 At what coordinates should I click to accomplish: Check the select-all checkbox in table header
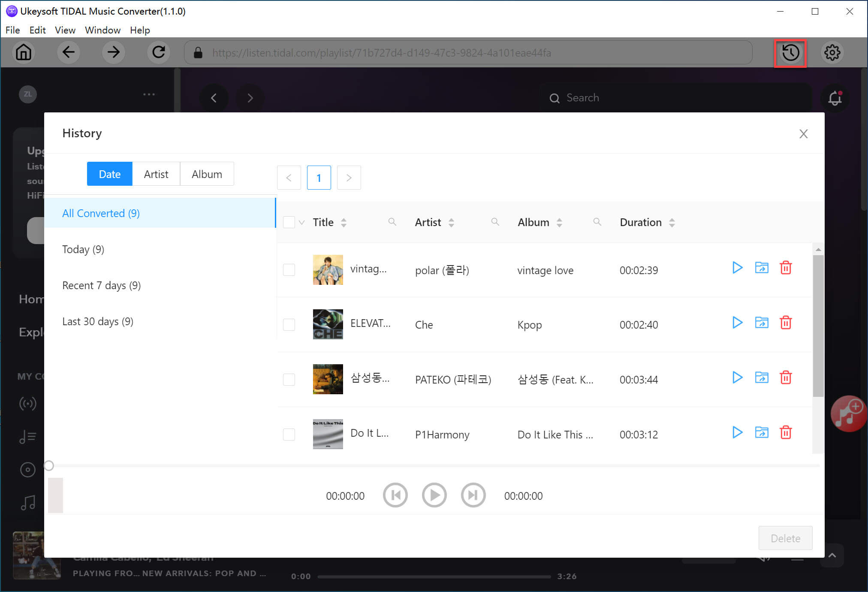tap(289, 222)
